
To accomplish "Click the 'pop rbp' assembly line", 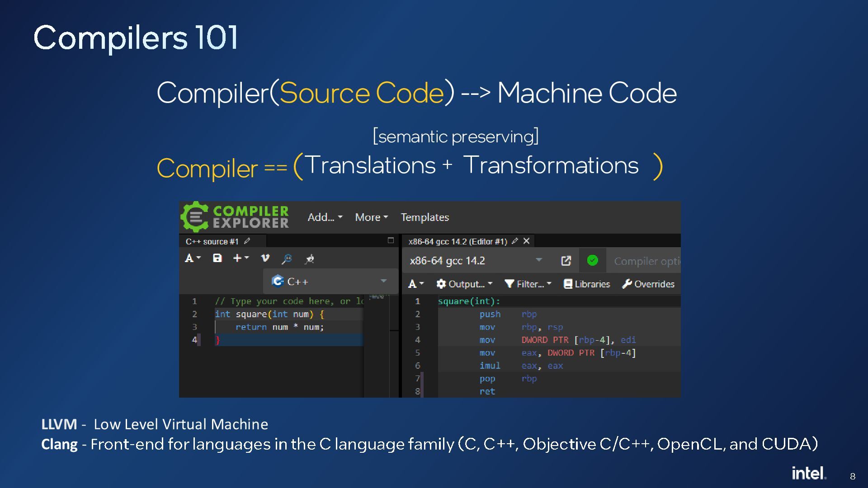I will [x=508, y=379].
